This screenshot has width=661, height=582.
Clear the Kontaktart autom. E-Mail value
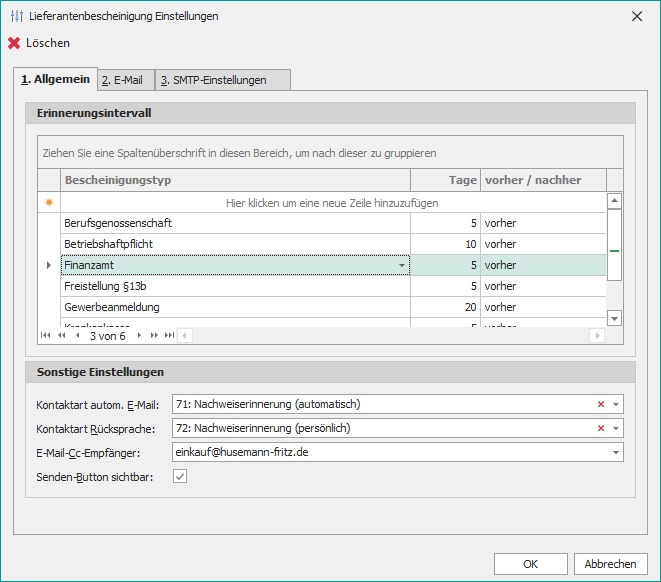(x=601, y=404)
